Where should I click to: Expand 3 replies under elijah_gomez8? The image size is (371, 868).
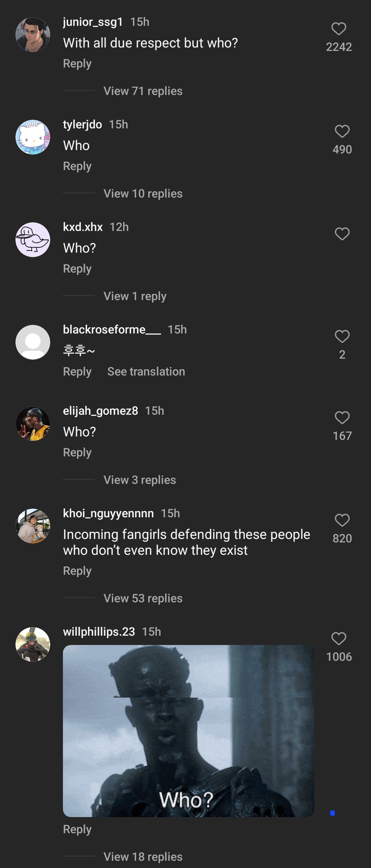140,480
